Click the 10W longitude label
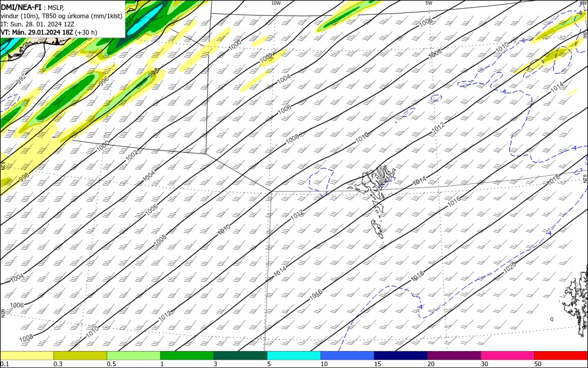 click(x=276, y=3)
